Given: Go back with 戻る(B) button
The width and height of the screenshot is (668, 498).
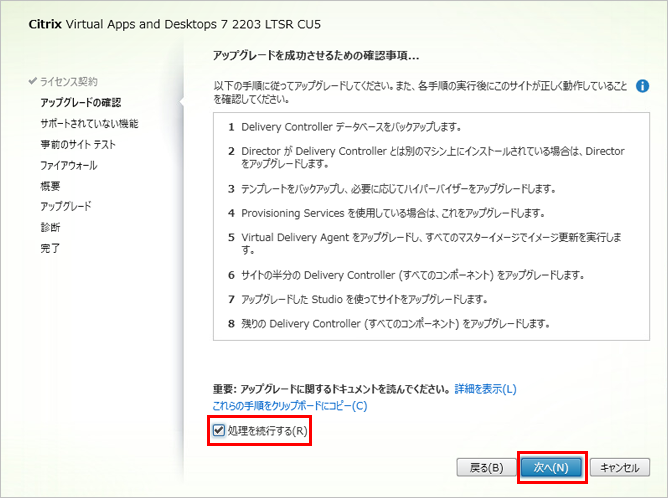Looking at the screenshot, I should [x=486, y=467].
